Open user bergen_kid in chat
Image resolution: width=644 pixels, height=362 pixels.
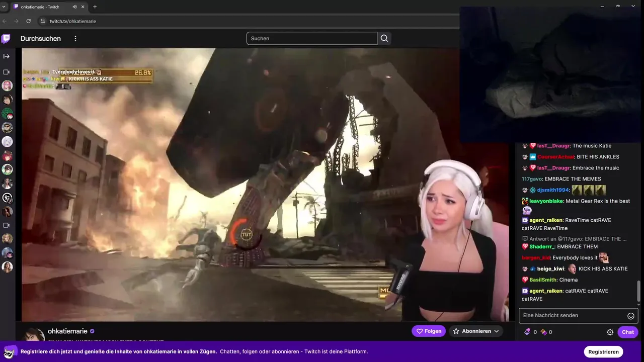(536, 257)
